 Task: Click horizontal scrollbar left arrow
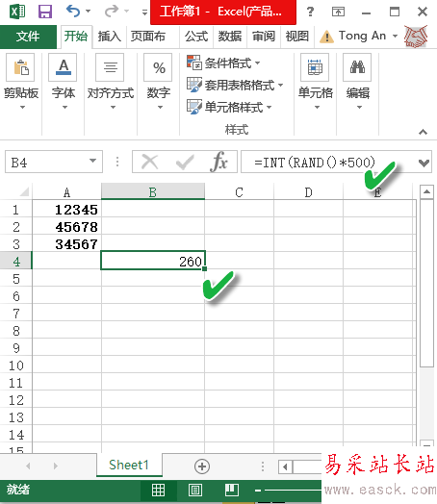click(x=285, y=466)
